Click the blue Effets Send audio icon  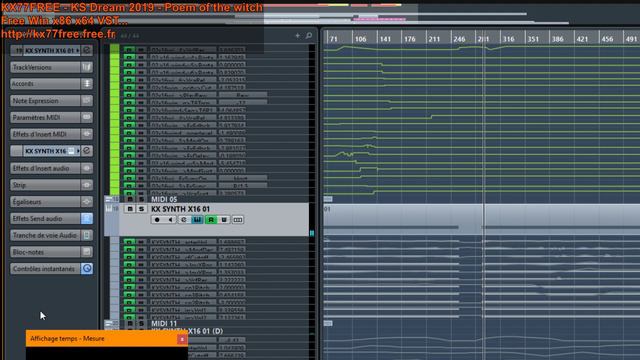tap(87, 218)
